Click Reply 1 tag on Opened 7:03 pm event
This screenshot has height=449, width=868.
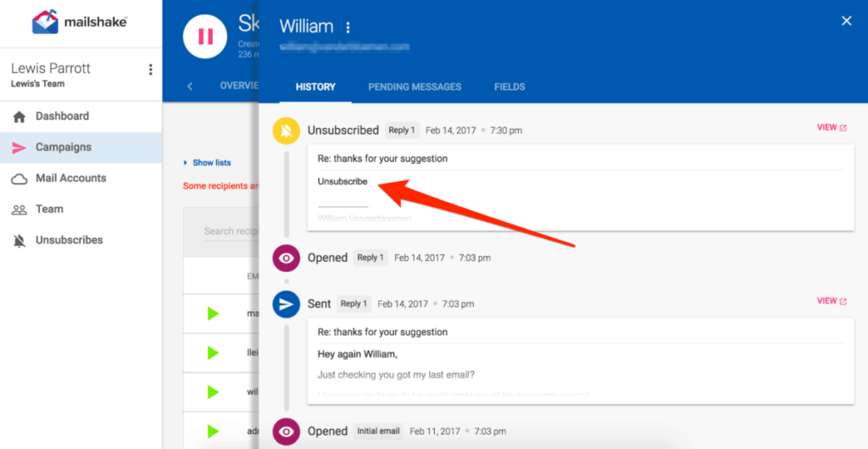(x=370, y=258)
